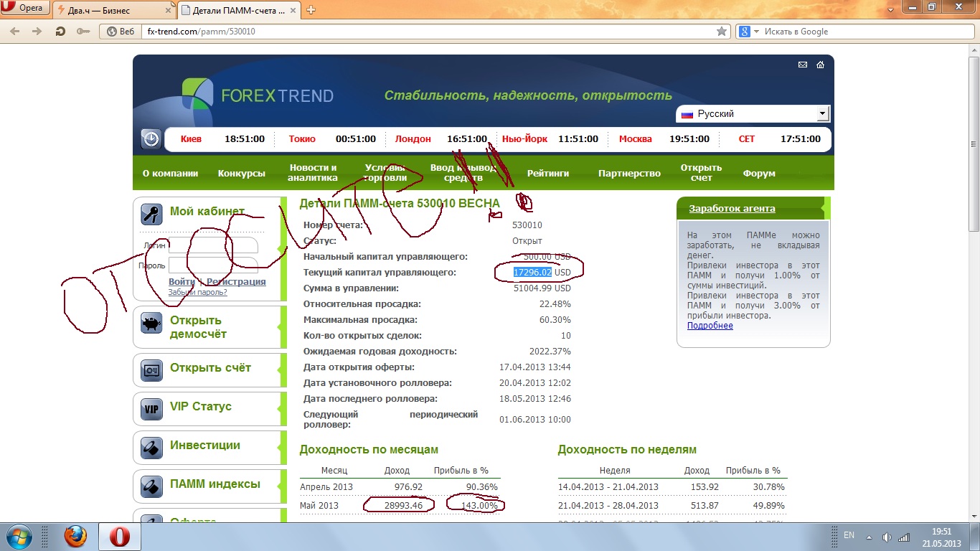Screen dimensions: 980x551
Task: Open the Заработок агента link
Action: [732, 209]
